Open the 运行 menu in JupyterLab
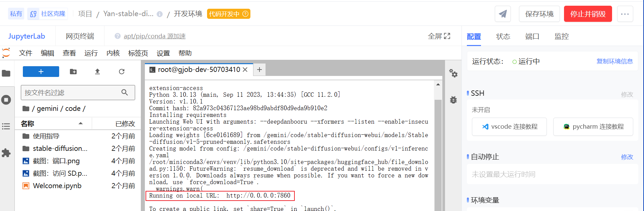Image resolution: width=644 pixels, height=211 pixels. coord(91,53)
